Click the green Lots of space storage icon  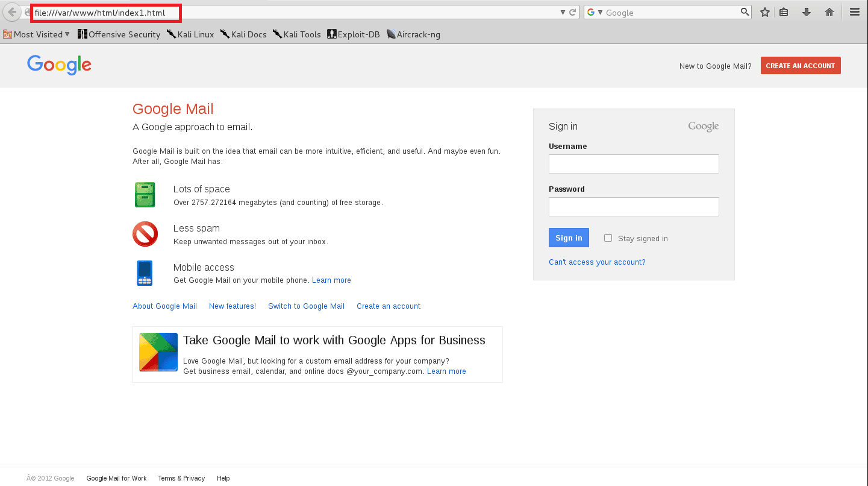click(145, 194)
